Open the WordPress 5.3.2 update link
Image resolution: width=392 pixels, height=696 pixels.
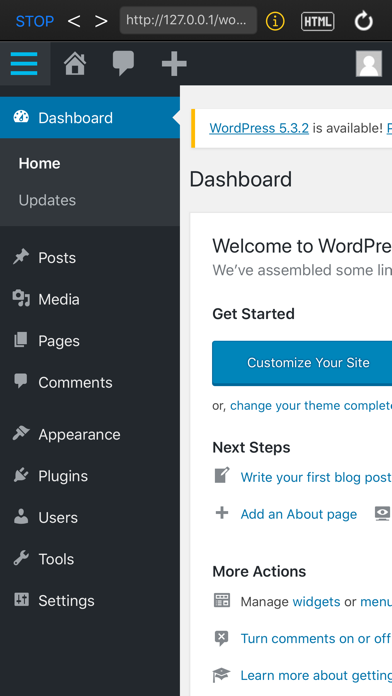pos(259,128)
